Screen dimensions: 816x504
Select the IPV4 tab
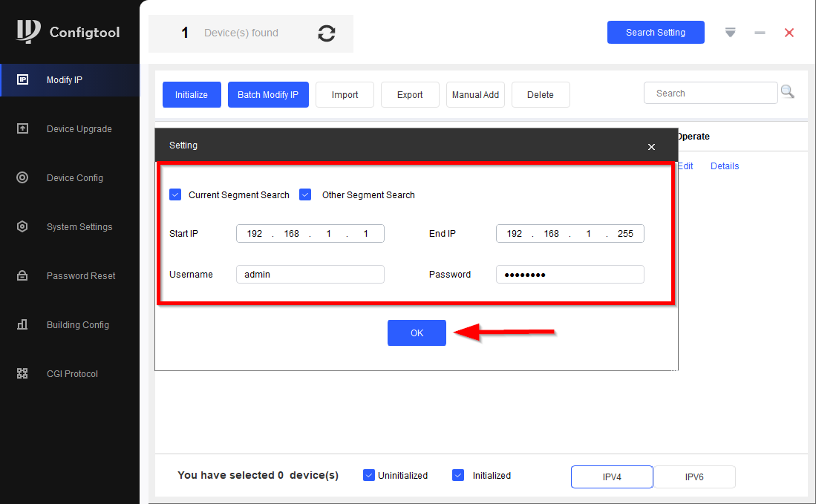click(612, 477)
